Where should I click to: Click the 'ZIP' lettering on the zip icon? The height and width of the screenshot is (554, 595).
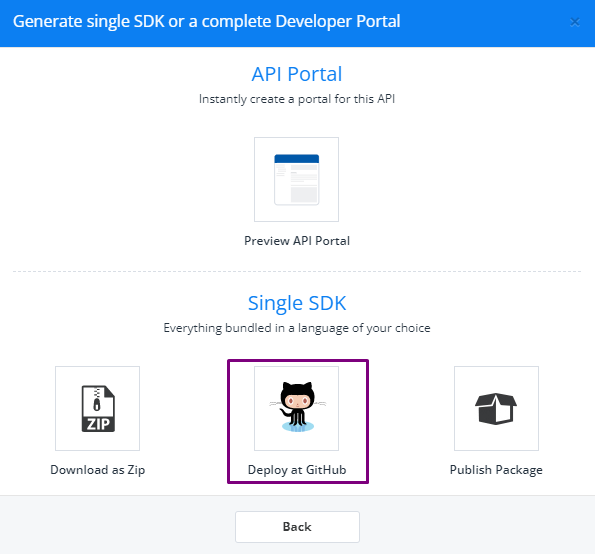coord(98,424)
